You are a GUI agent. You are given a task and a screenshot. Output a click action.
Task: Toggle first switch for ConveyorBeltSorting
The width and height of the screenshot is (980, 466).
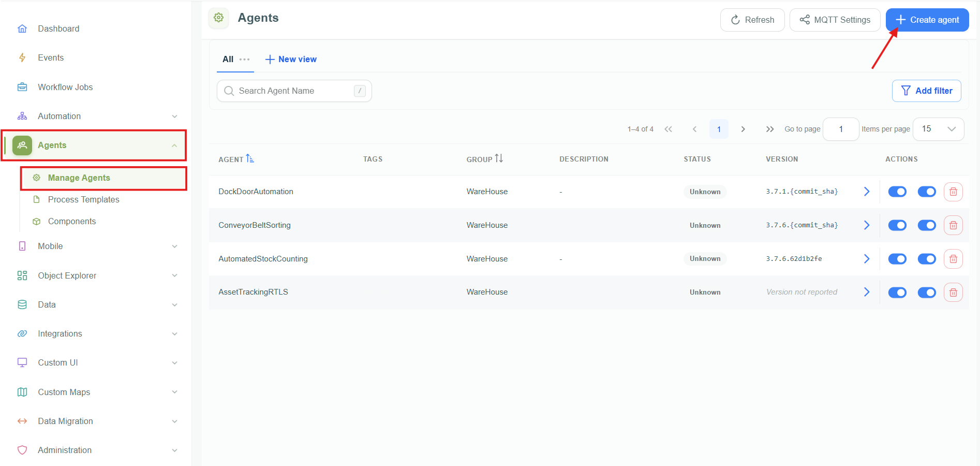pos(897,225)
